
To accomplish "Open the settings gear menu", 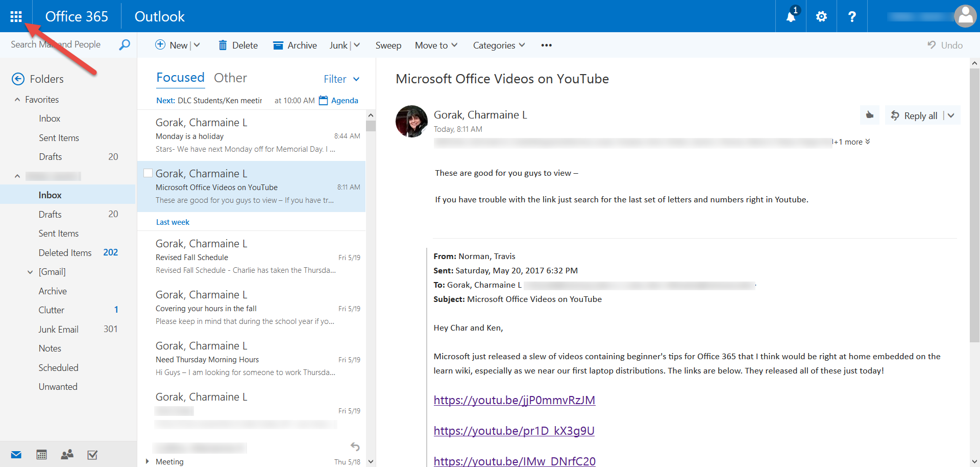I will coord(821,17).
